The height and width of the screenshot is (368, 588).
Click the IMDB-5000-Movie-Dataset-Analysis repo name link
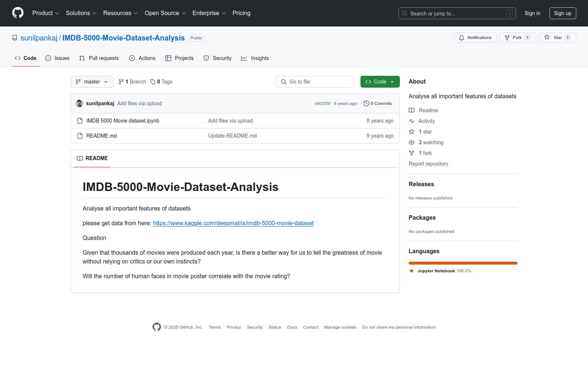pos(123,38)
